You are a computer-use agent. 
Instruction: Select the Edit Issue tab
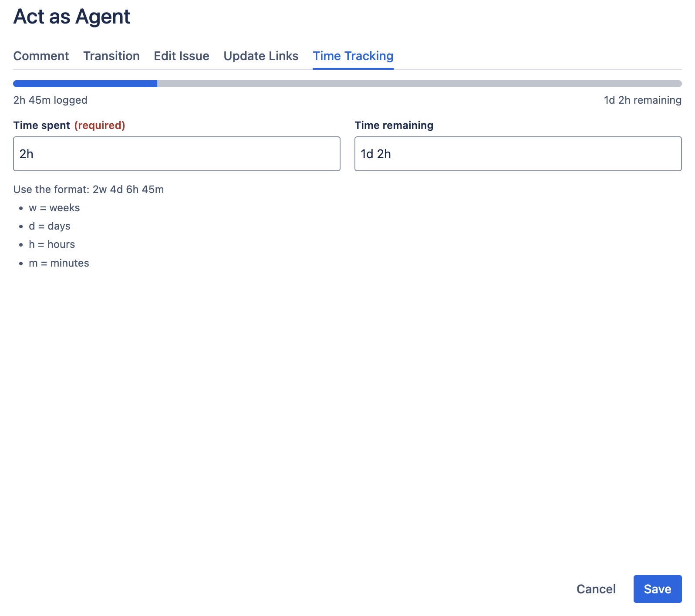182,56
